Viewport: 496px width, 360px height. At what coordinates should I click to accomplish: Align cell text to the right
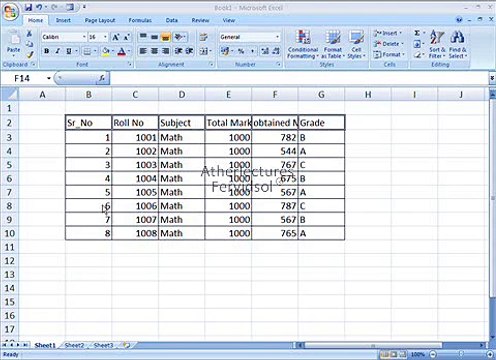tap(166, 51)
